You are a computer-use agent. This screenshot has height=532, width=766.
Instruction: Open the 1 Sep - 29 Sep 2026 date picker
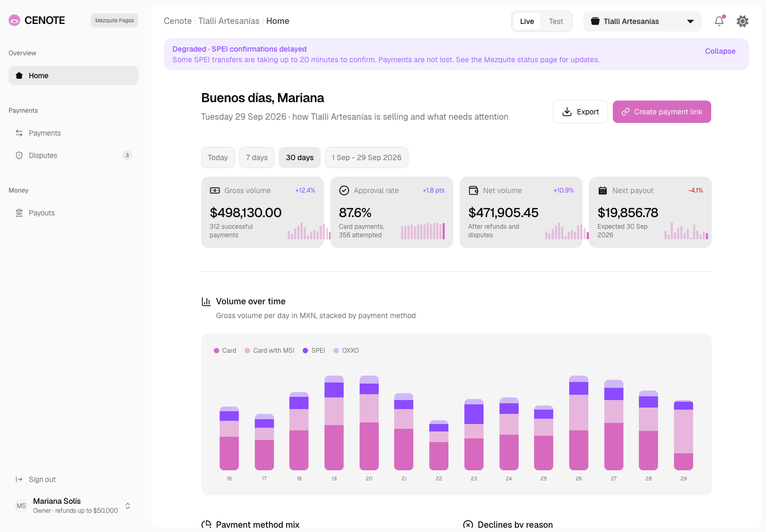[x=367, y=157]
